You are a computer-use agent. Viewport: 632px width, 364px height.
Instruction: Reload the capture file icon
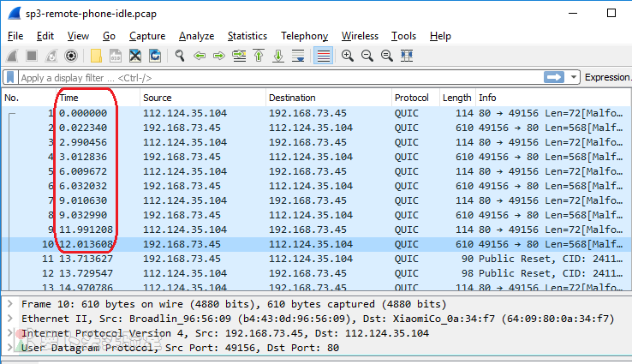coord(155,56)
